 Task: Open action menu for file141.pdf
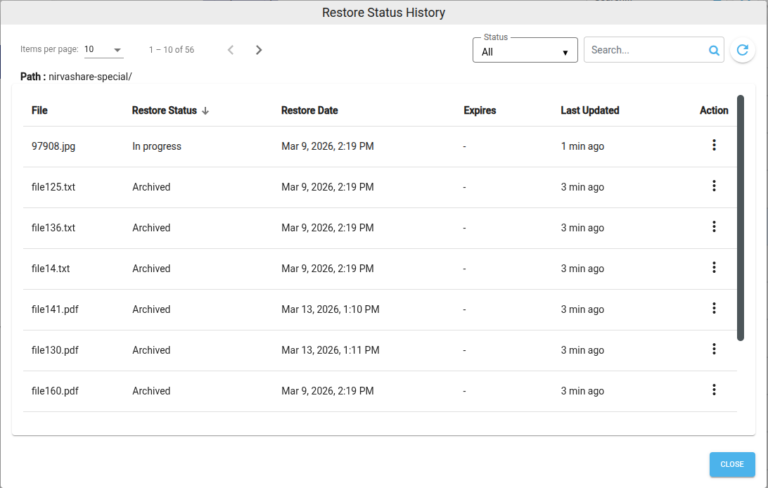click(x=714, y=309)
